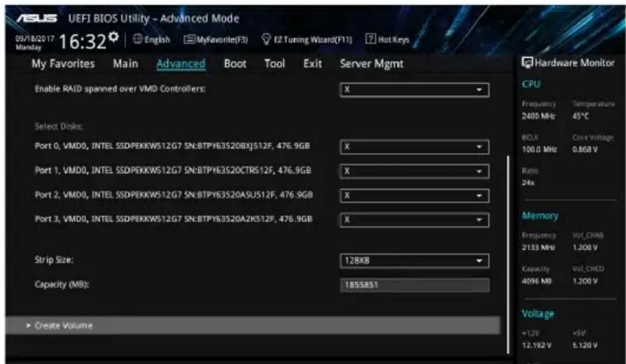Open the Port 3 disk selection dropdown
Image resolution: width=626 pixels, height=364 pixels.
[415, 220]
